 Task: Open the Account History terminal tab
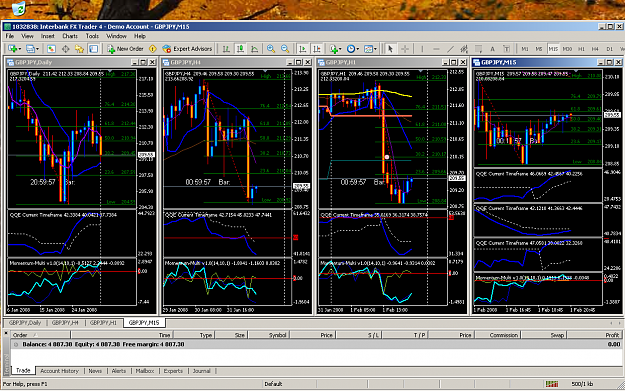coord(59,371)
